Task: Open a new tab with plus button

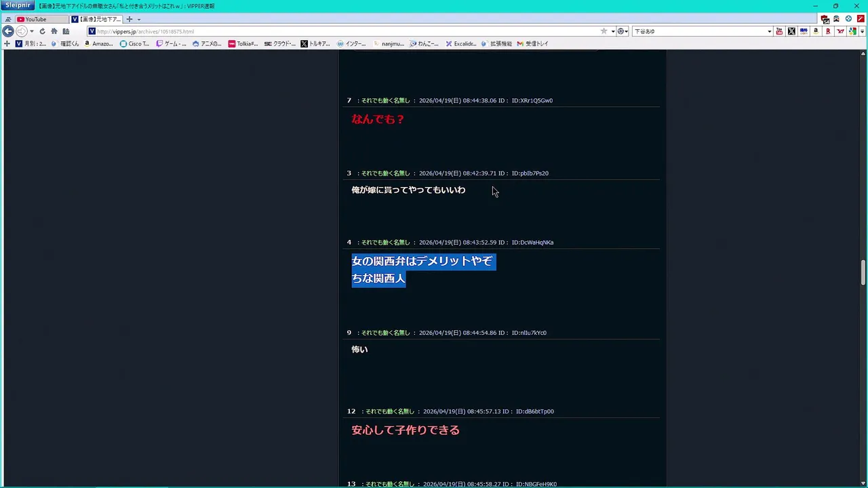Action: (130, 19)
